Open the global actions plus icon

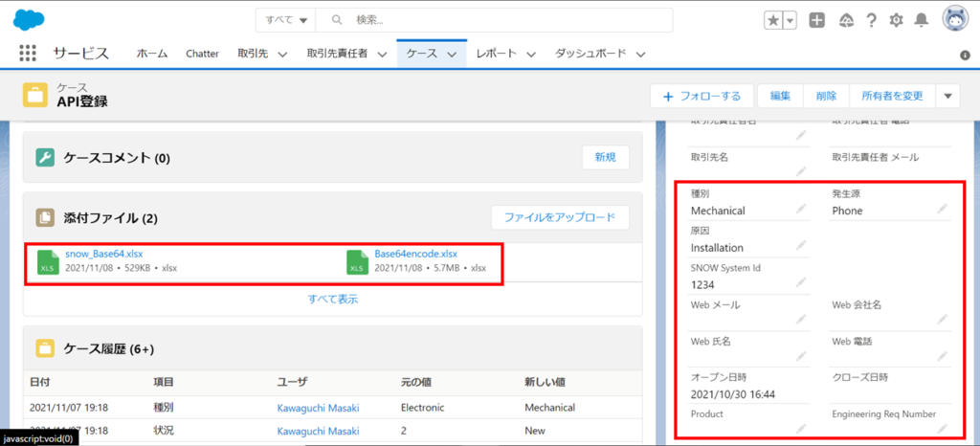click(x=816, y=20)
